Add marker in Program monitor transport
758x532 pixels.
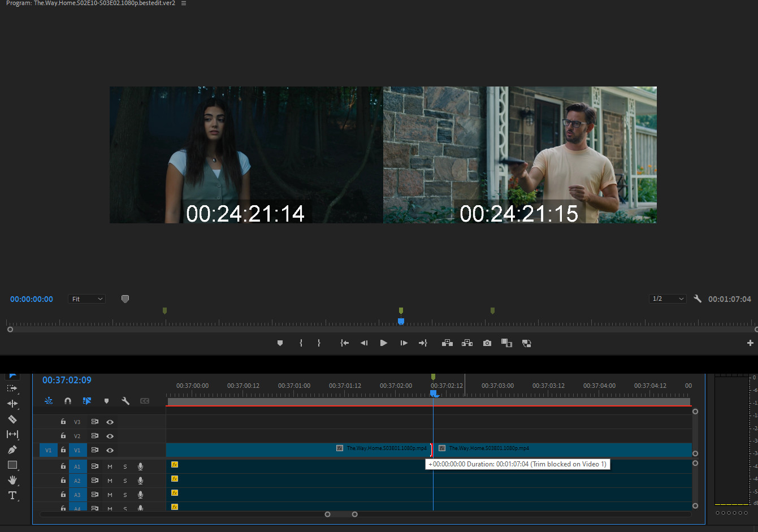point(280,343)
